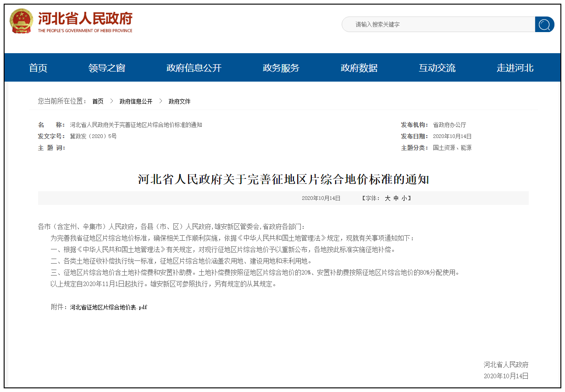Open the 走进河北 navigation item
The height and width of the screenshot is (392, 565).
515,68
